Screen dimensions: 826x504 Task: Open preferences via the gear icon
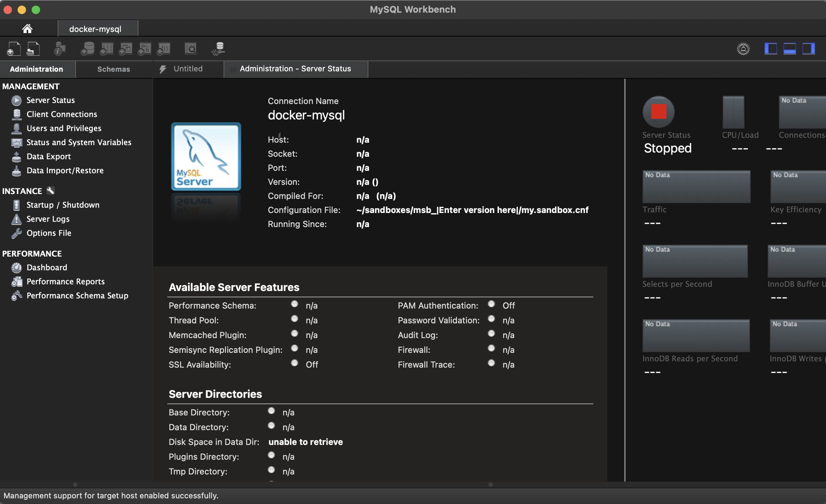point(743,49)
